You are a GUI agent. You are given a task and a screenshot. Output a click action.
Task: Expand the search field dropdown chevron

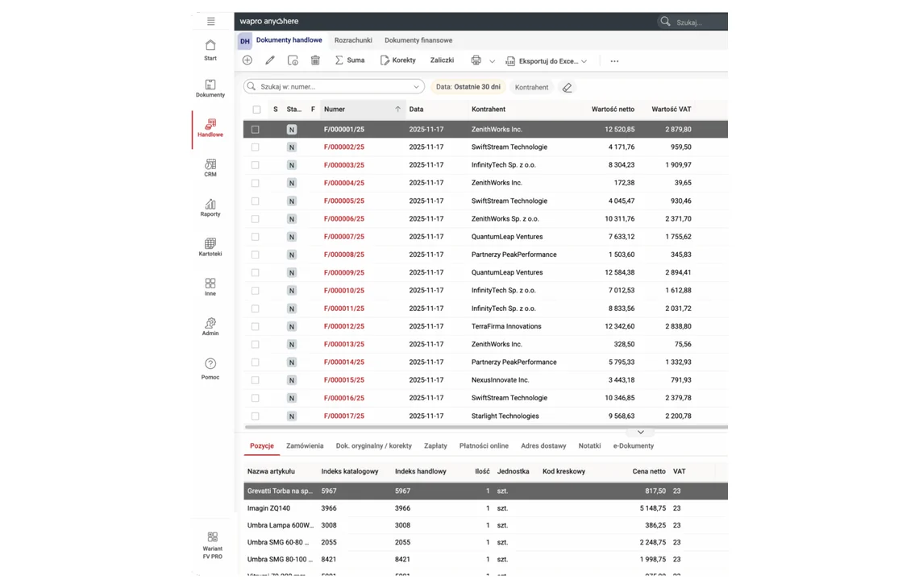pyautogui.click(x=416, y=87)
